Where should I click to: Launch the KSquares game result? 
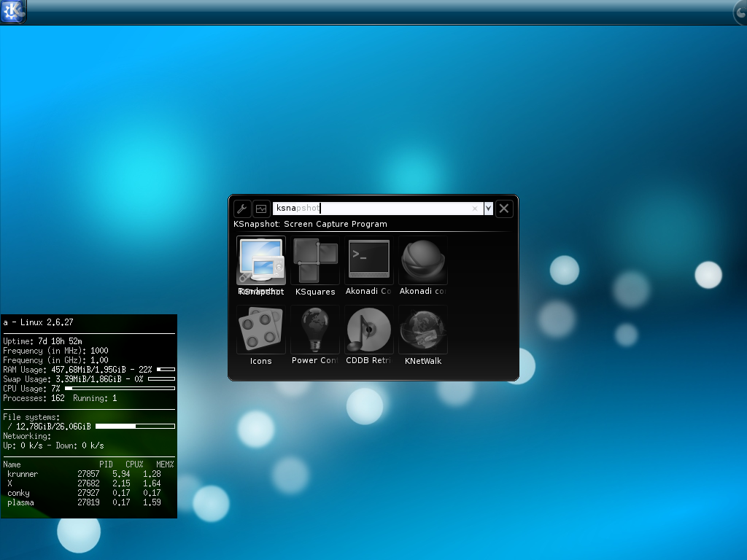pyautogui.click(x=315, y=266)
